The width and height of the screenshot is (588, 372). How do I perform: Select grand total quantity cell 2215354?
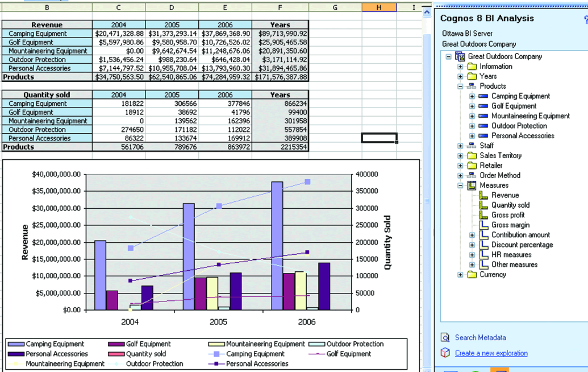[x=281, y=147]
